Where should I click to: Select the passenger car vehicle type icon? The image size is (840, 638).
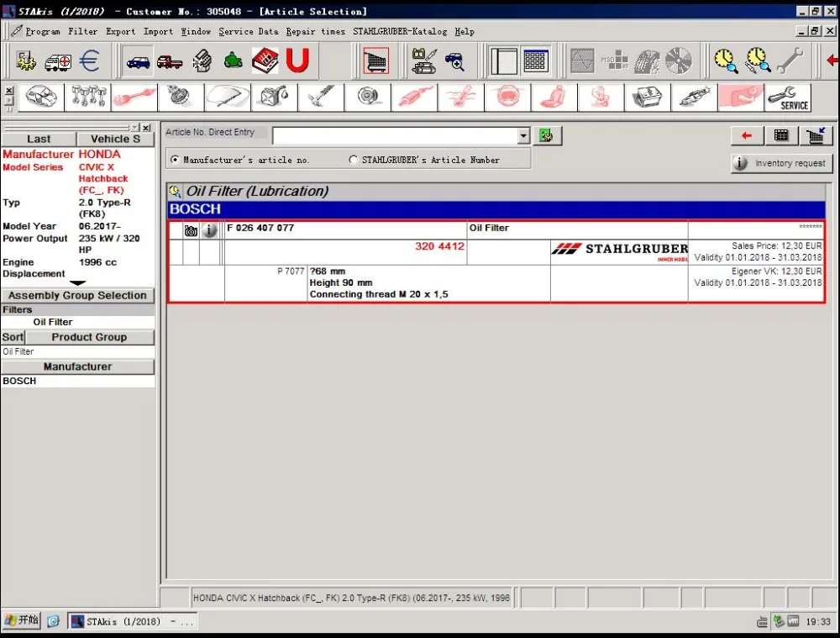[138, 61]
